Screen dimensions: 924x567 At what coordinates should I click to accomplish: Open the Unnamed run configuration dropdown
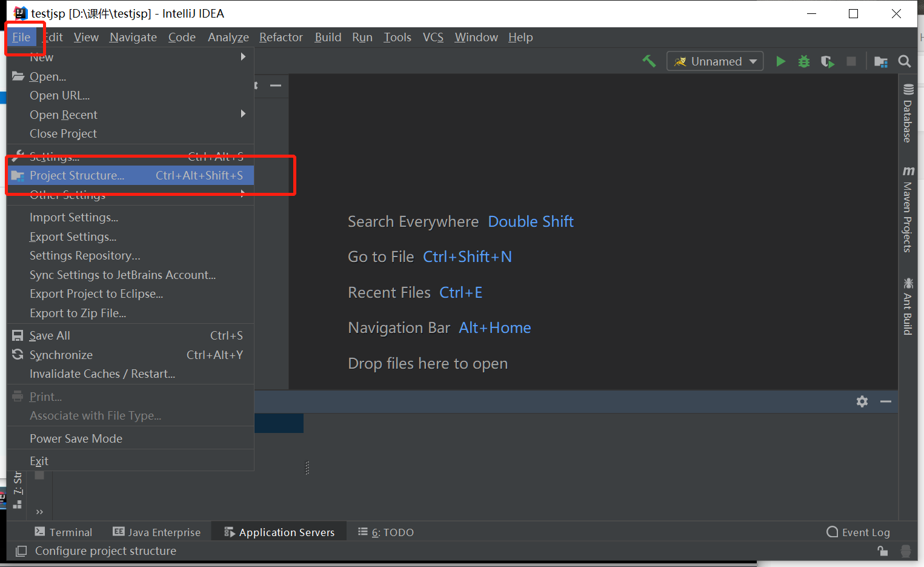715,61
